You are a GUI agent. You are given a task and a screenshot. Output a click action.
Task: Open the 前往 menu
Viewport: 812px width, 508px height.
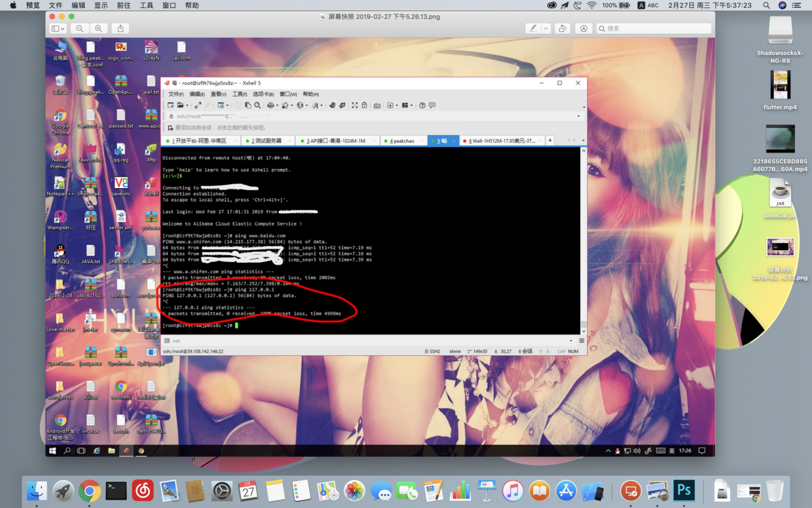124,5
